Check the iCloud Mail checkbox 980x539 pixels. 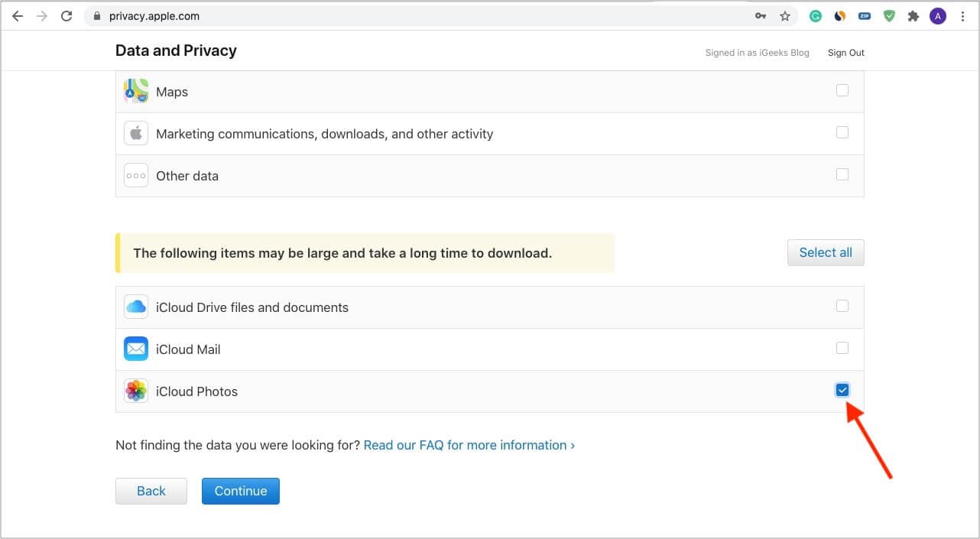coord(842,348)
